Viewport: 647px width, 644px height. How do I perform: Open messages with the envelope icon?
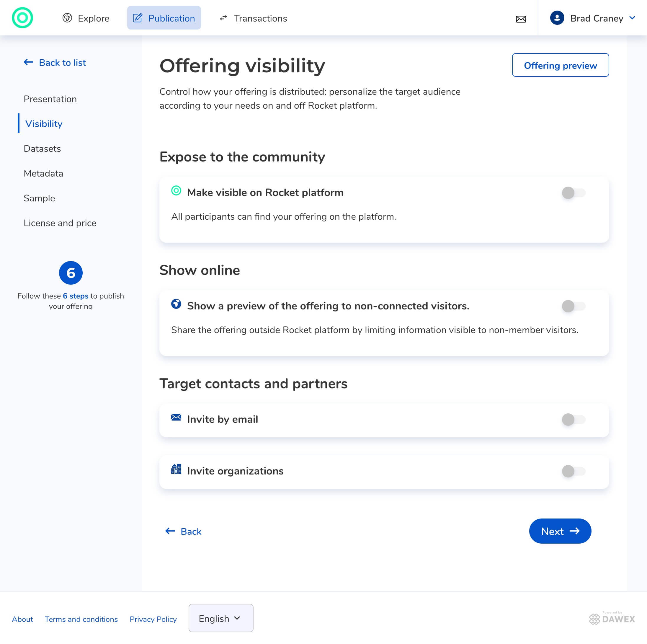pos(521,19)
